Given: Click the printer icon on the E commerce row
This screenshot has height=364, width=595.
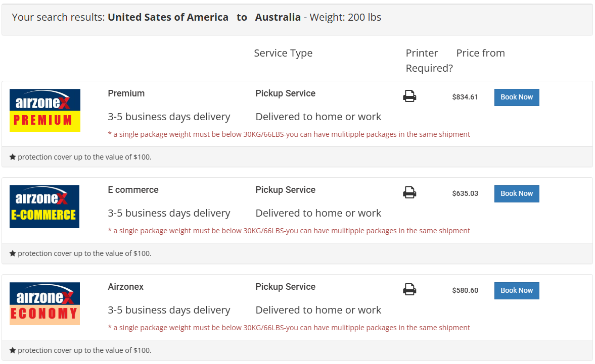Looking at the screenshot, I should pyautogui.click(x=410, y=192).
